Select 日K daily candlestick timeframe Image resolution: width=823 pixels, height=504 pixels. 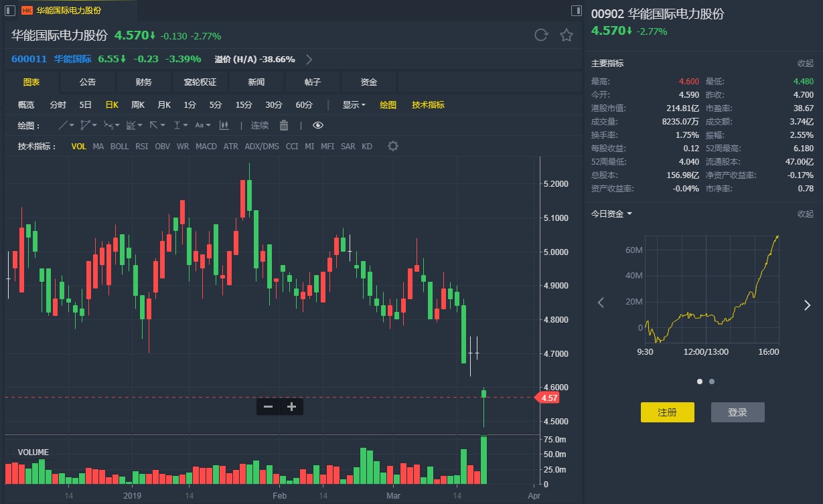[112, 105]
